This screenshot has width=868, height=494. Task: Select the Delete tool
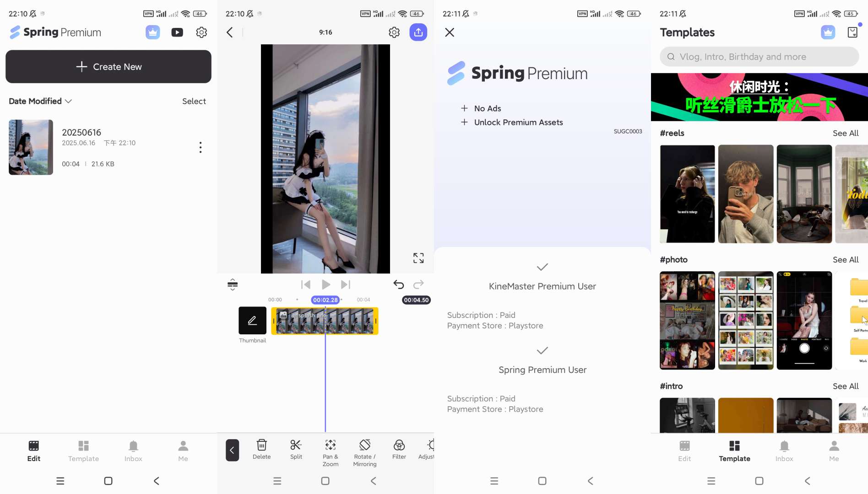[262, 450]
